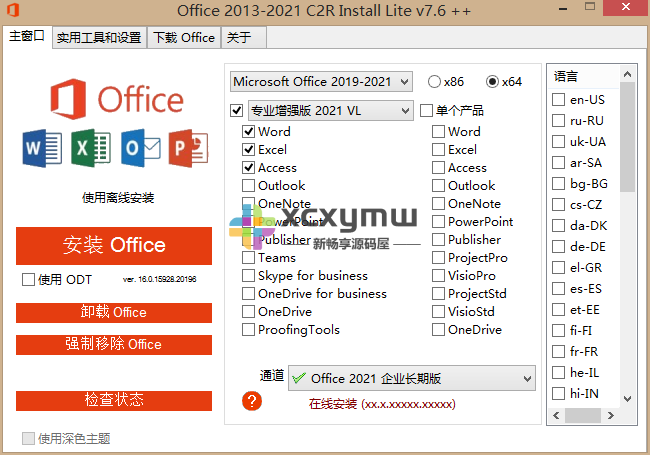This screenshot has height=455, width=650.
Task: Check the OneDrive box in the 2021 VL suite list
Action: coord(248,311)
